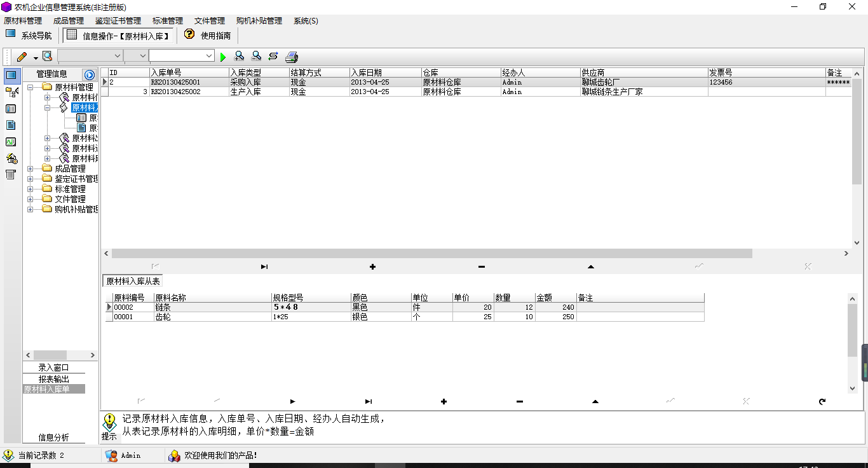The image size is (868, 468).
Task: Switch to 信息操作-【原材料入库】 tab
Action: 119,36
